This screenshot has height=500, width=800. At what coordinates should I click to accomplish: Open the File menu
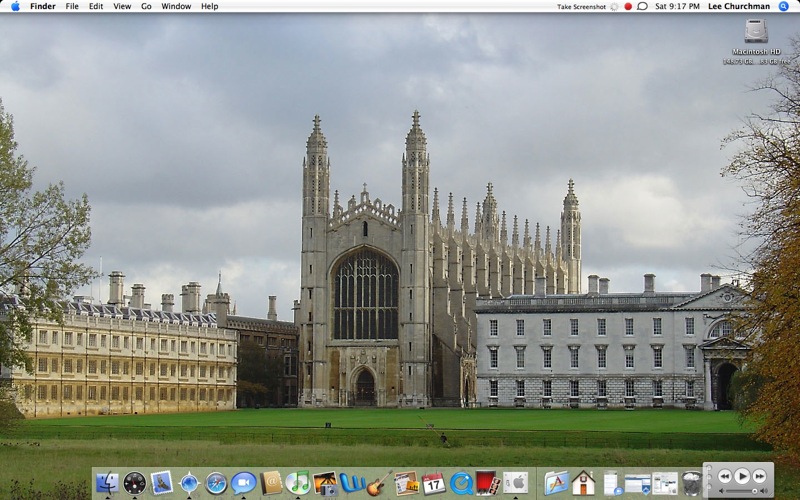tap(72, 6)
